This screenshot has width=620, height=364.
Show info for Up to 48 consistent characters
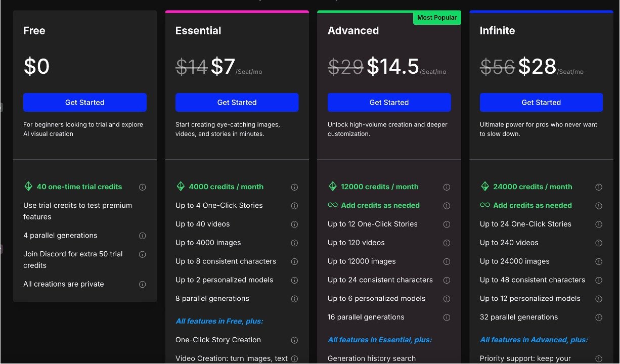[599, 280]
